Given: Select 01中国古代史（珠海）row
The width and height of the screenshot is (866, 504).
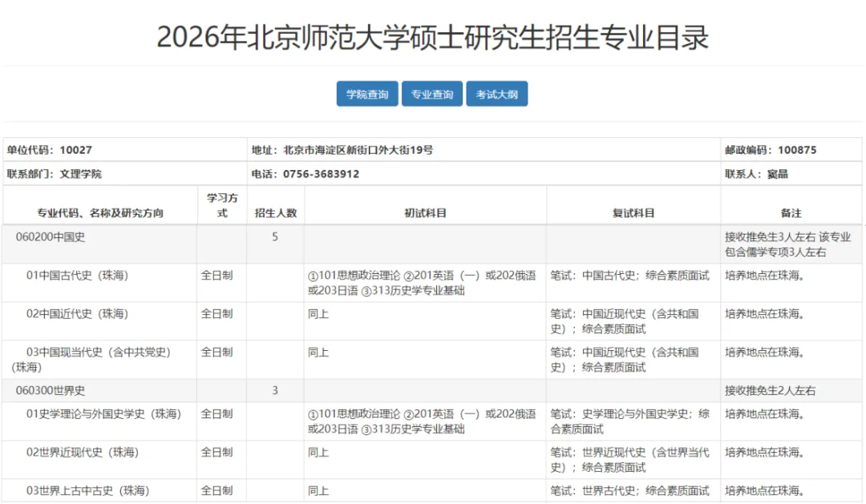Looking at the screenshot, I should 432,283.
